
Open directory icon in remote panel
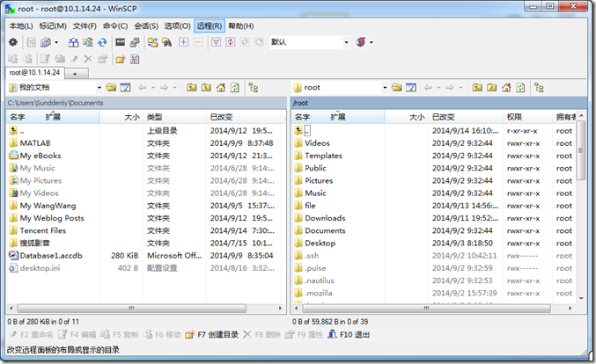[x=396, y=88]
